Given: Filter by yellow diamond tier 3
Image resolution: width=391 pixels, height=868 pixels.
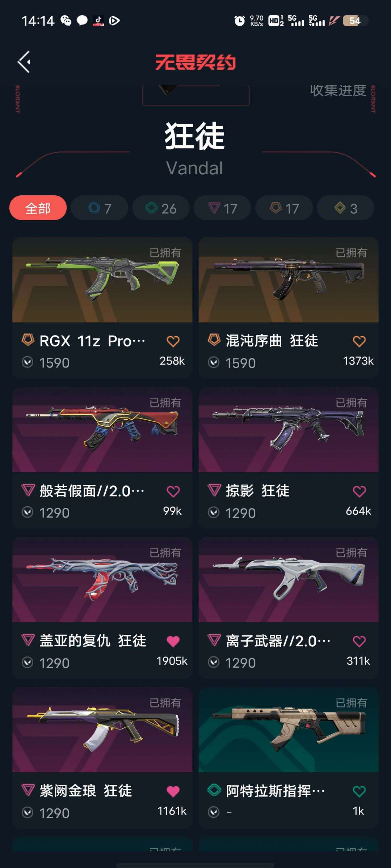Looking at the screenshot, I should tap(346, 208).
